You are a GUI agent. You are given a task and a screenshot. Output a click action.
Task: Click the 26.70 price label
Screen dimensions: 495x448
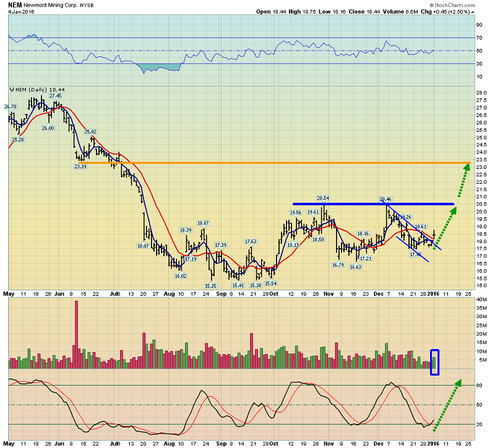tap(10, 106)
